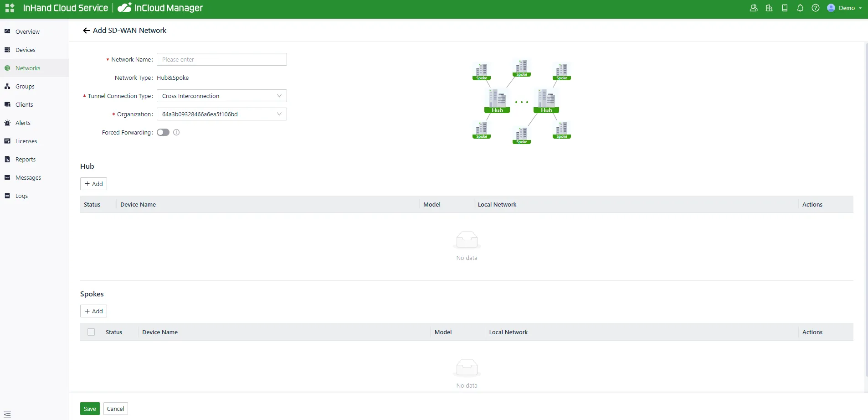Click the Hub table Device Name header
This screenshot has height=420, width=868.
[x=138, y=204]
